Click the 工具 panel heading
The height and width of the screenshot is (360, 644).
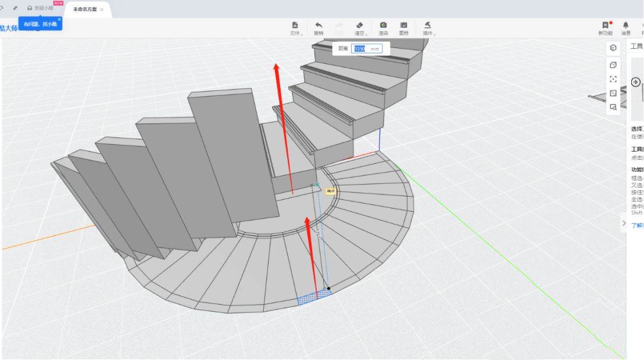pos(636,46)
